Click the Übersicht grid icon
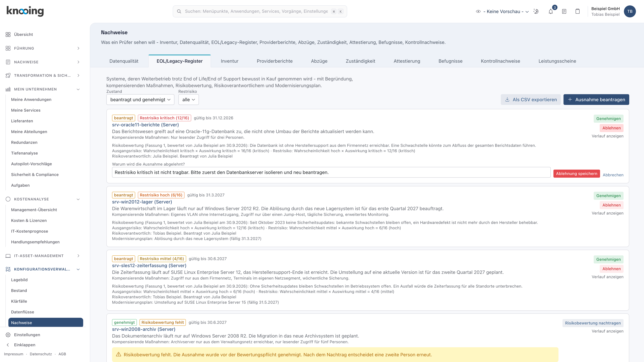644x362 pixels. tap(8, 35)
